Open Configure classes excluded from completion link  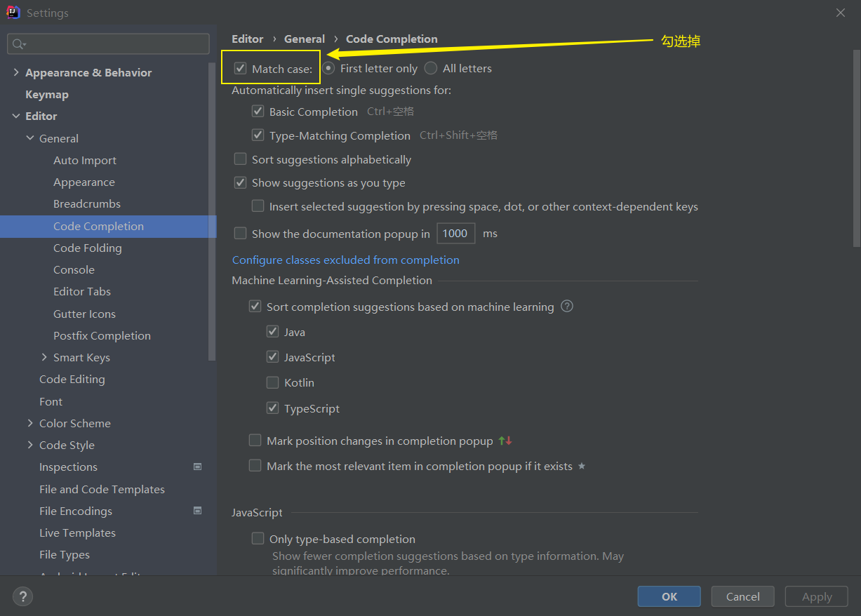coord(346,260)
